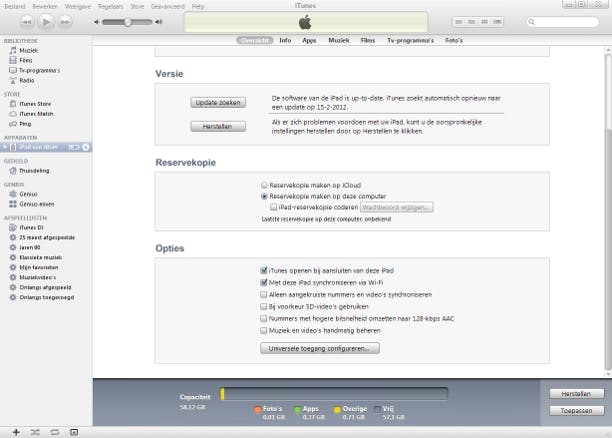Enable omzetten naar 128-kbps AAC option
This screenshot has height=438, width=612.
(x=263, y=319)
